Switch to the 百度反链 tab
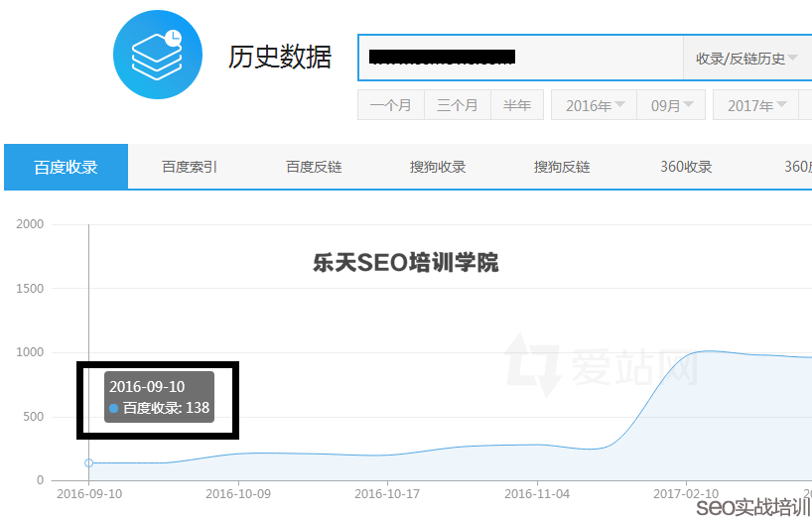Viewport: 812px width, 521px height. click(x=314, y=167)
